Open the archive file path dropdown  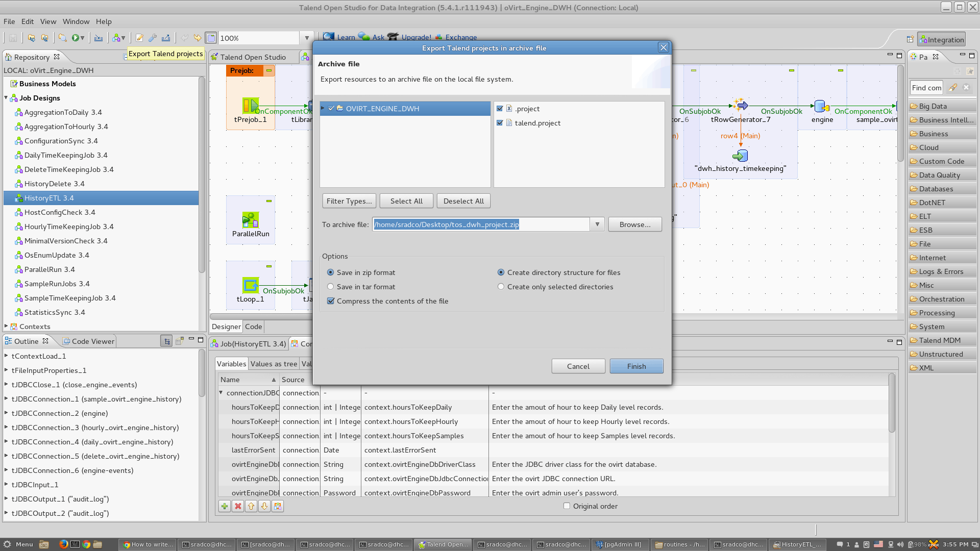click(x=597, y=224)
